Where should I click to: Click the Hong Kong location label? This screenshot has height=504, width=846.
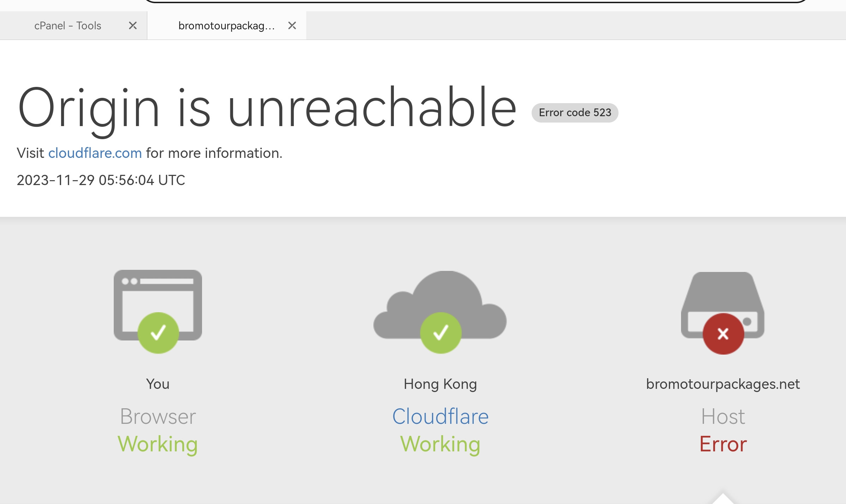click(440, 384)
